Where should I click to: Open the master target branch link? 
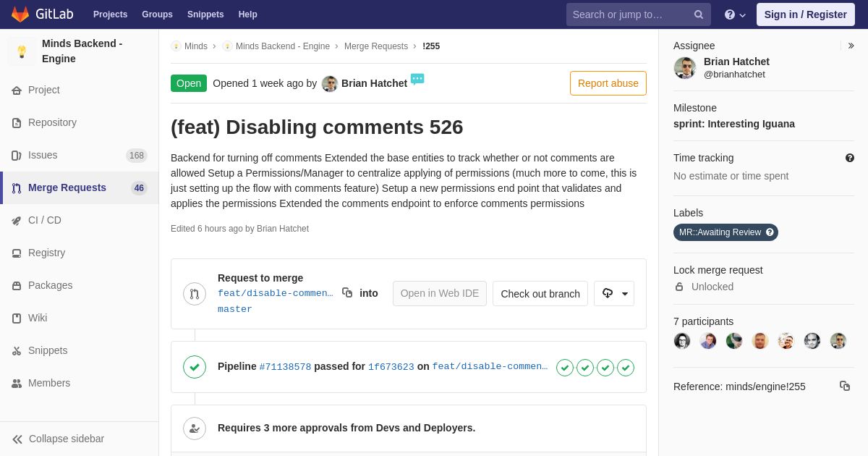tap(235, 309)
